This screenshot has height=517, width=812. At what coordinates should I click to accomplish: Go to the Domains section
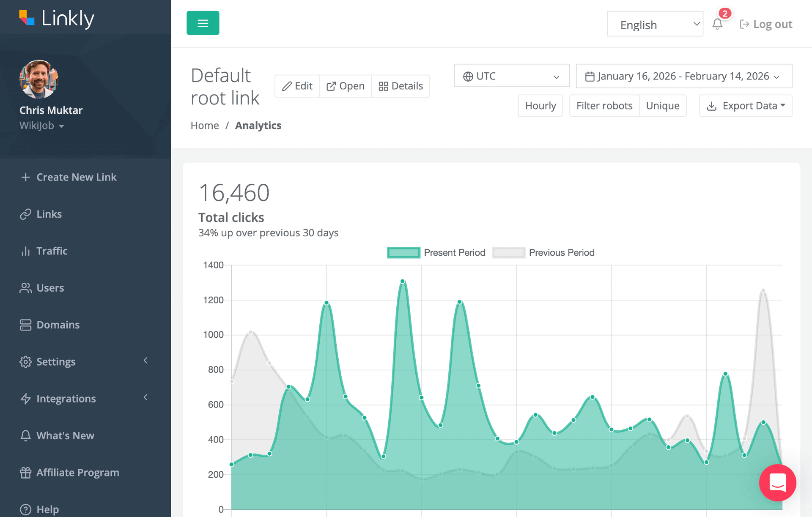tap(58, 325)
